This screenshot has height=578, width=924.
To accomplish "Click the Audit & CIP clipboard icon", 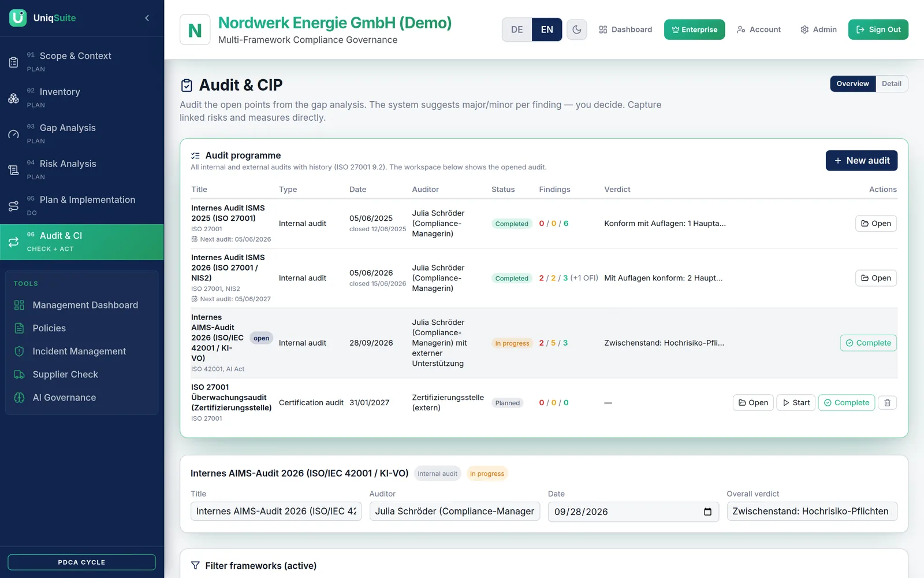I will 187,86.
